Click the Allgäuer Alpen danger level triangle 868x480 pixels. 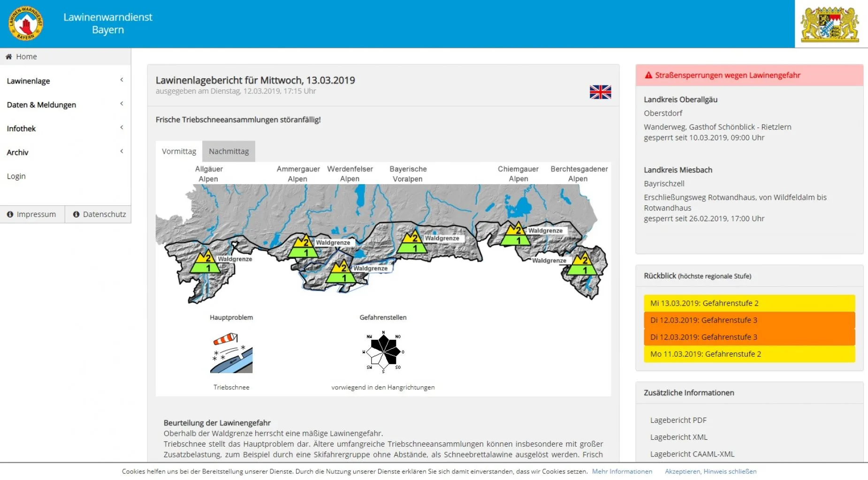[206, 262]
